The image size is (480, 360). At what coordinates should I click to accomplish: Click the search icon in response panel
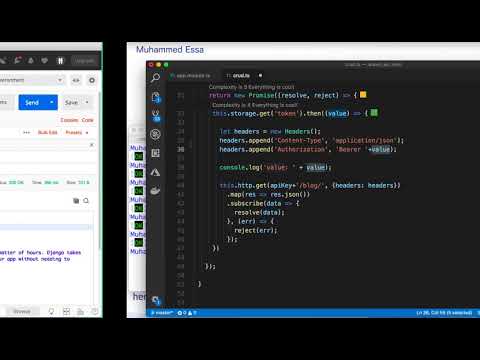[x=86, y=201]
